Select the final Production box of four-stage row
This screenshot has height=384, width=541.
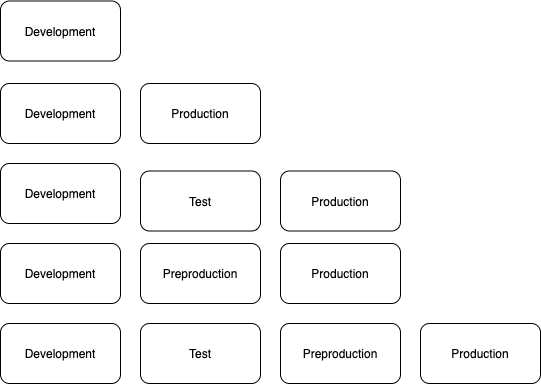tap(480, 354)
